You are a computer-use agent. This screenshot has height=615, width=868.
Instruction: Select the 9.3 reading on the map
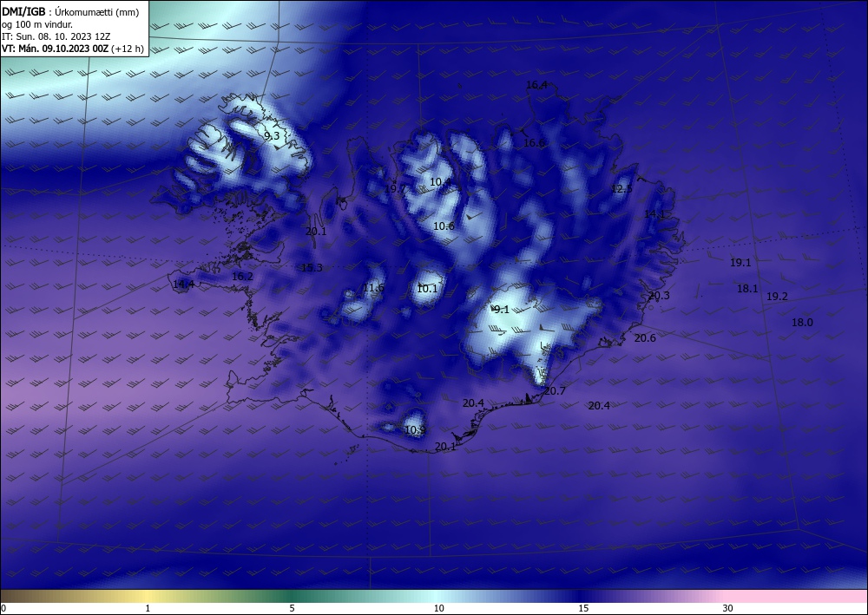(x=271, y=135)
